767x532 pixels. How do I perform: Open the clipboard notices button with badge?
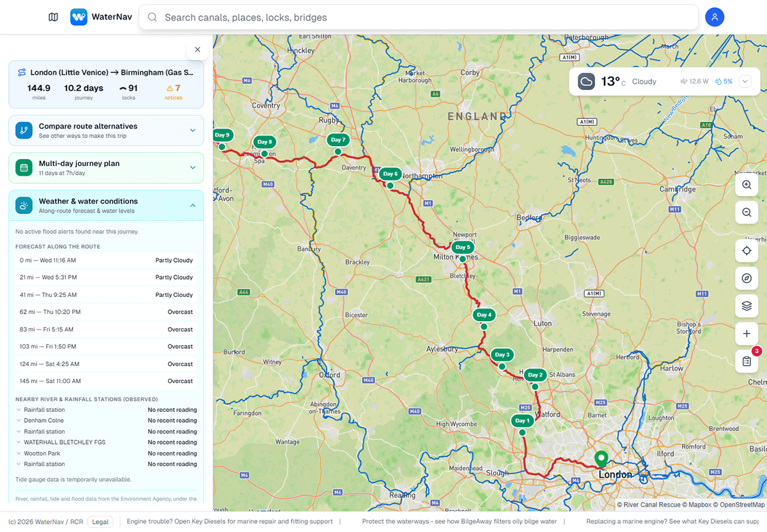(747, 361)
